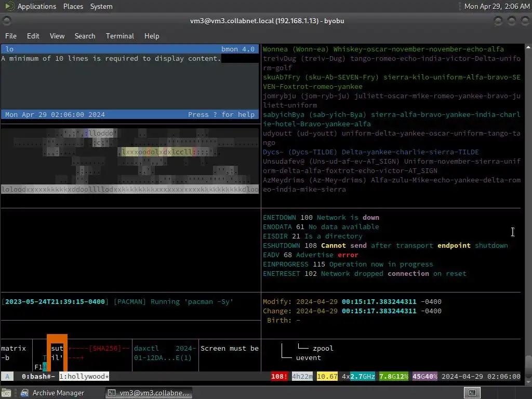
Task: Click the ENETRESET 102 line
Action: [x=364, y=273]
